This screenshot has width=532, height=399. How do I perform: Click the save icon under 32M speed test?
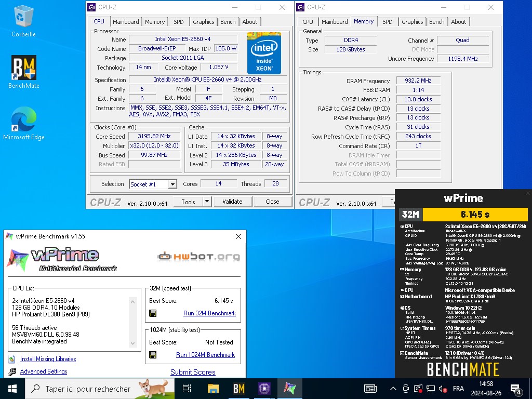pyautogui.click(x=153, y=313)
